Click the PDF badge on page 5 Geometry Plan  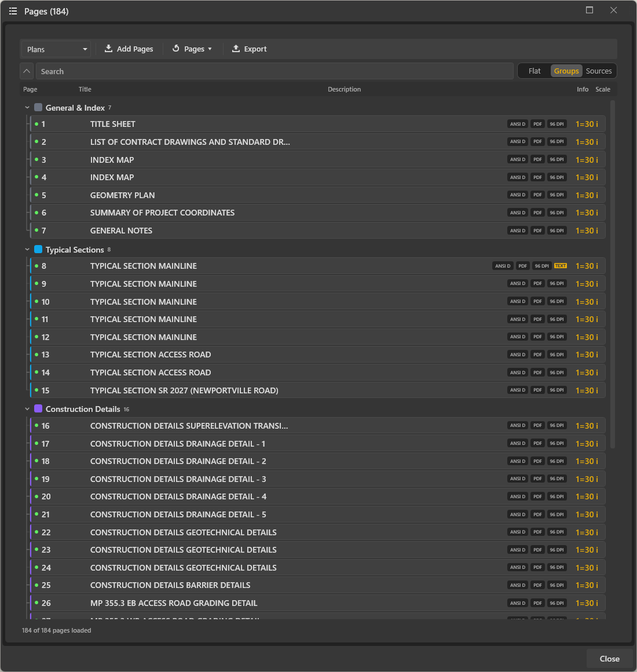[537, 195]
